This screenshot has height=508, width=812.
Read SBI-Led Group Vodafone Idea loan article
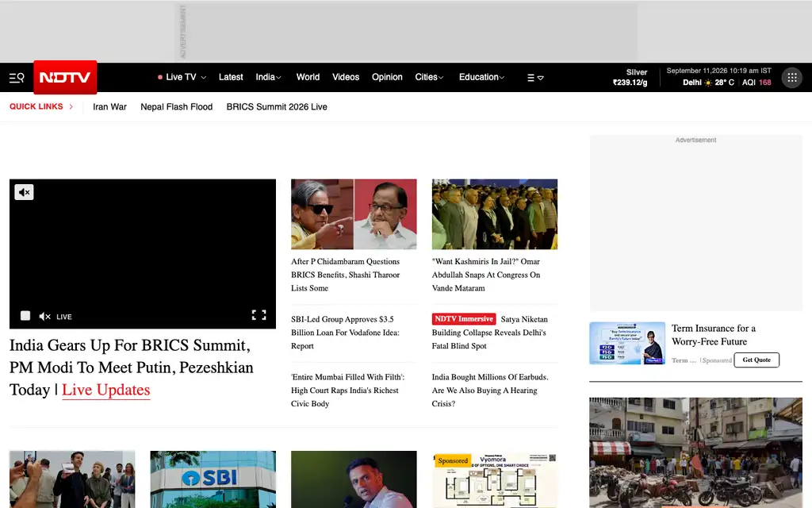tap(345, 333)
